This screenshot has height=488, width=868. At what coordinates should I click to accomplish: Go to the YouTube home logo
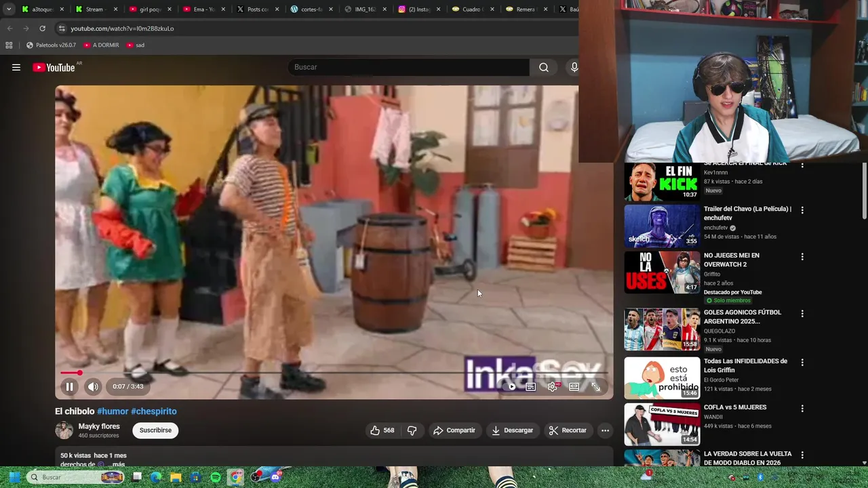tap(54, 67)
